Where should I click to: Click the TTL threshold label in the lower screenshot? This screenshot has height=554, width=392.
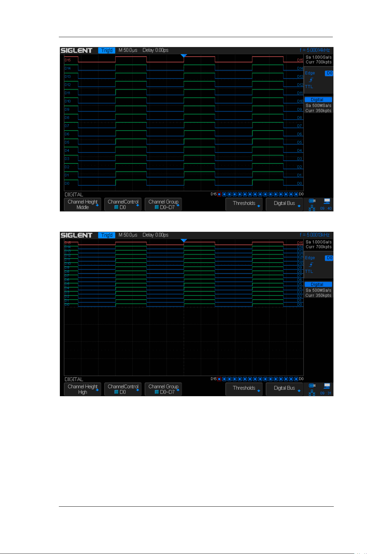(x=309, y=272)
